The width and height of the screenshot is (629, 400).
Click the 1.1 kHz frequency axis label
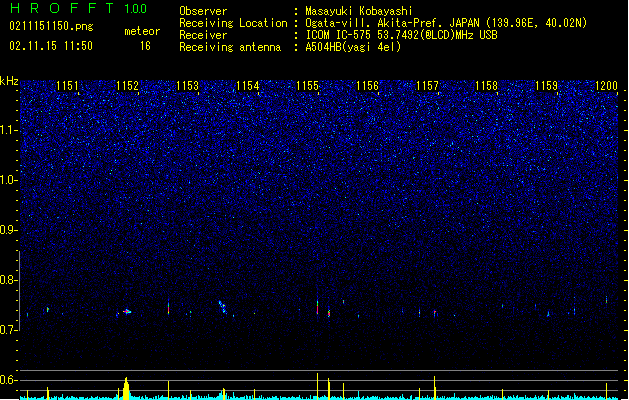coord(8,130)
